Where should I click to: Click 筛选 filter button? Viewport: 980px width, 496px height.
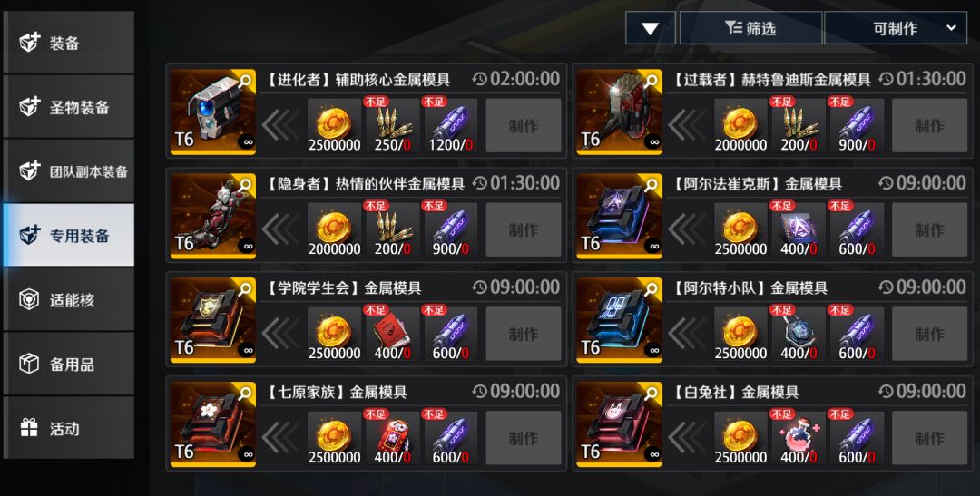point(750,28)
